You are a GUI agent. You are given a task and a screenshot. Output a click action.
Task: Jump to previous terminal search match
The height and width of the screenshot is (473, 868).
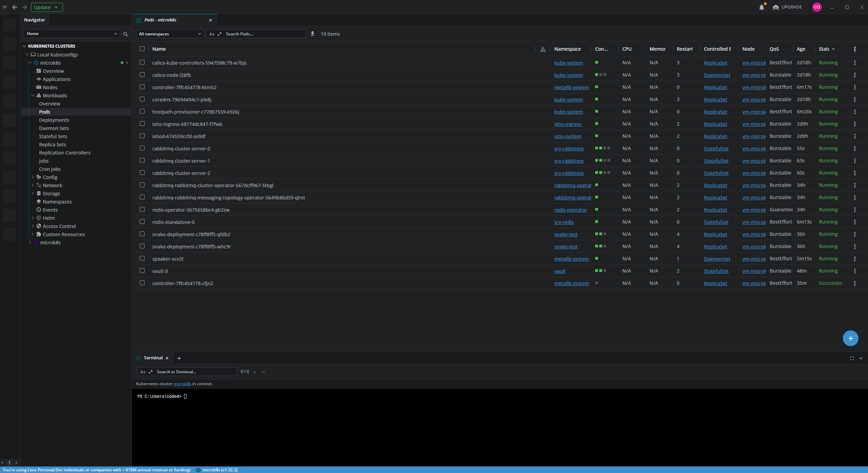(x=263, y=372)
